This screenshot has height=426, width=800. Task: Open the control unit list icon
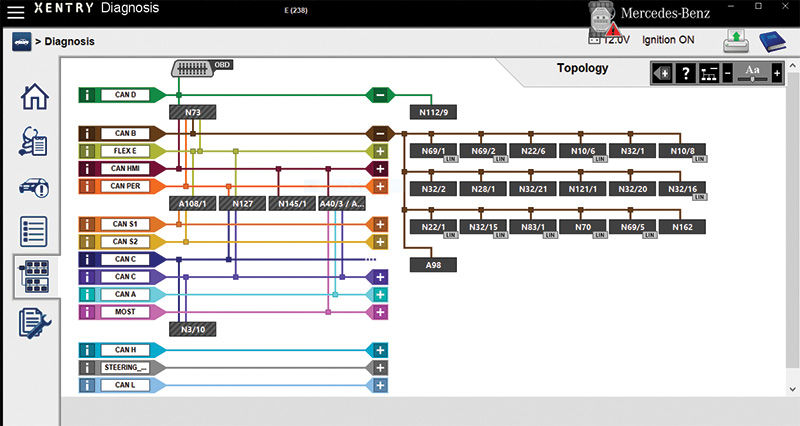(34, 232)
